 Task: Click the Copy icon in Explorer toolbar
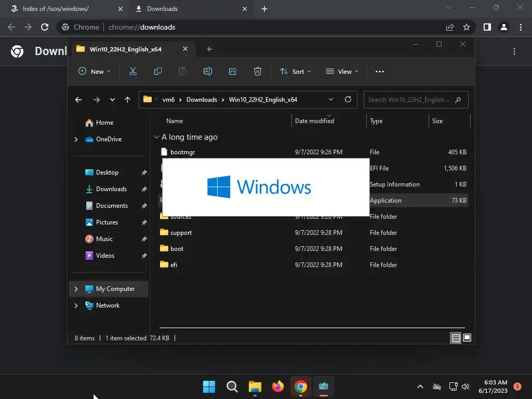(158, 71)
